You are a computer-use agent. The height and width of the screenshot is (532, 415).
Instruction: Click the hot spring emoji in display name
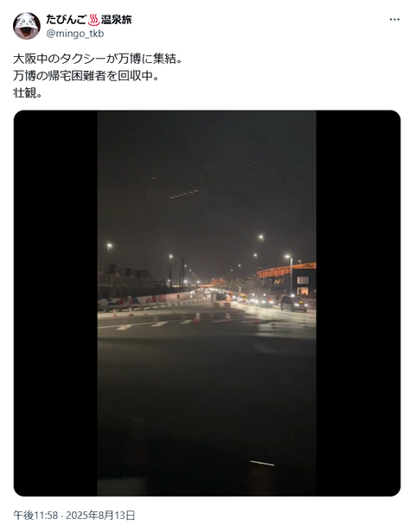click(93, 20)
